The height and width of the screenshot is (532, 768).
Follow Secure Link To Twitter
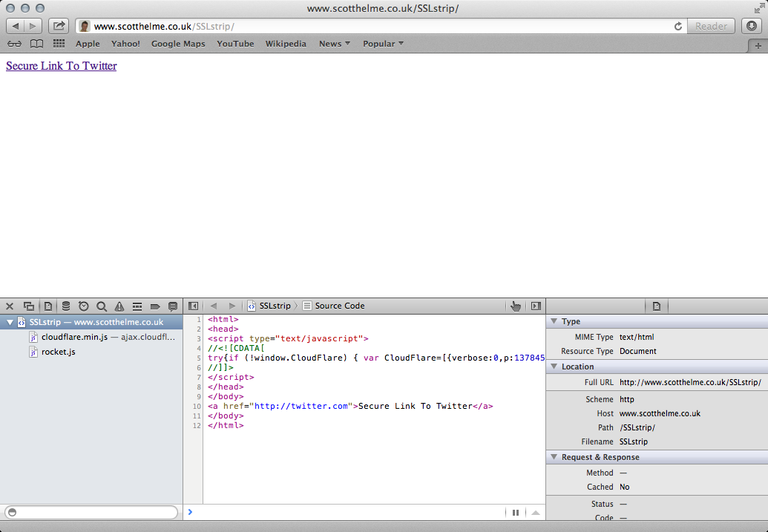(62, 65)
